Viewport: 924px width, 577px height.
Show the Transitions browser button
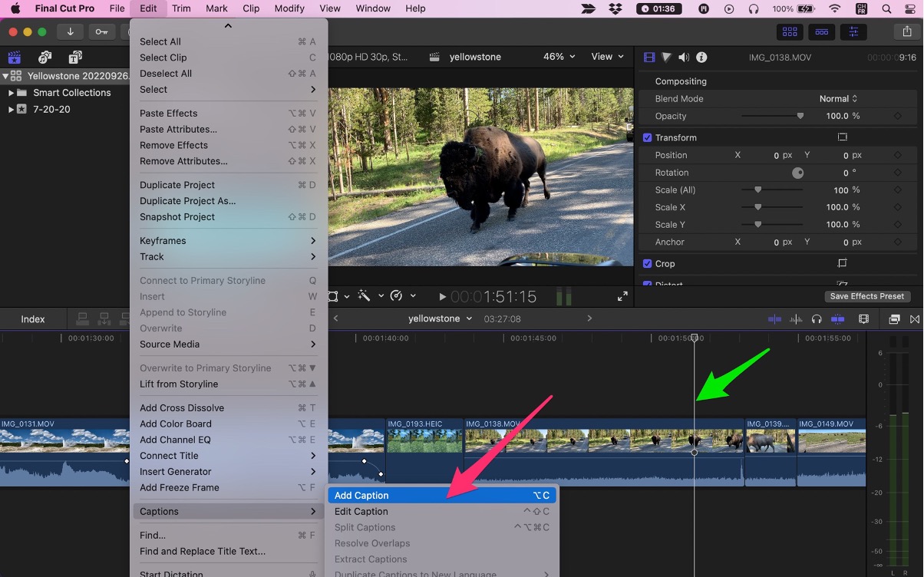point(914,319)
